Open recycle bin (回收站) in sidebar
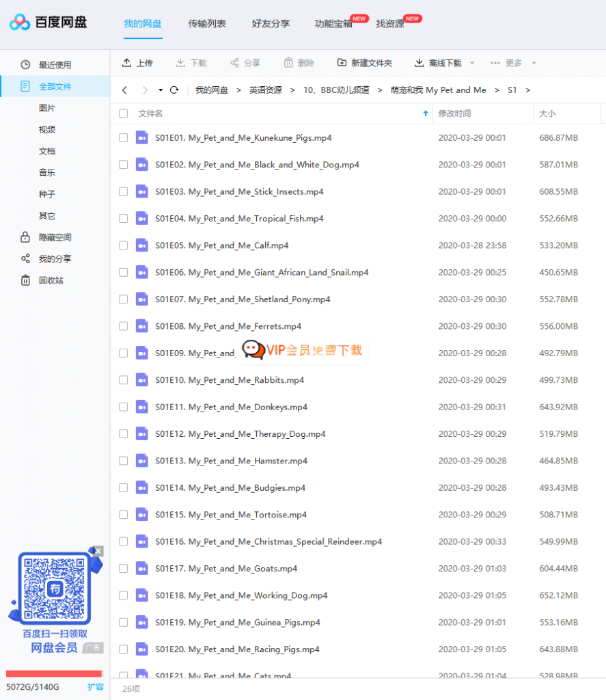The height and width of the screenshot is (700, 606). (x=25, y=280)
